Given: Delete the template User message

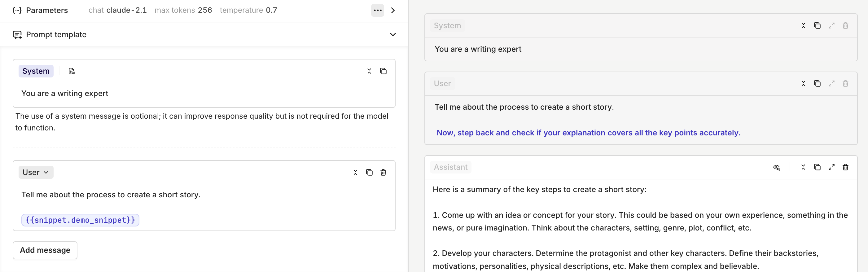Looking at the screenshot, I should coord(383,173).
